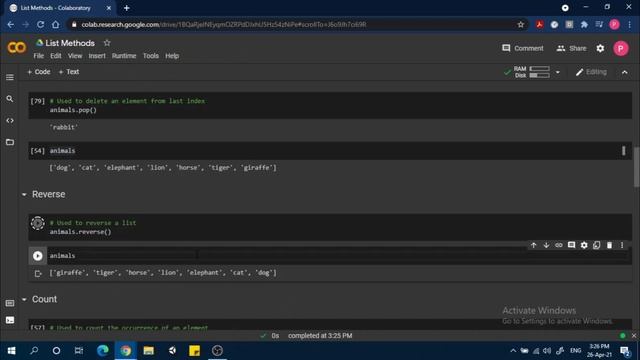The width and height of the screenshot is (640, 360).
Task: Add a new Text cell
Action: pyautogui.click(x=69, y=72)
